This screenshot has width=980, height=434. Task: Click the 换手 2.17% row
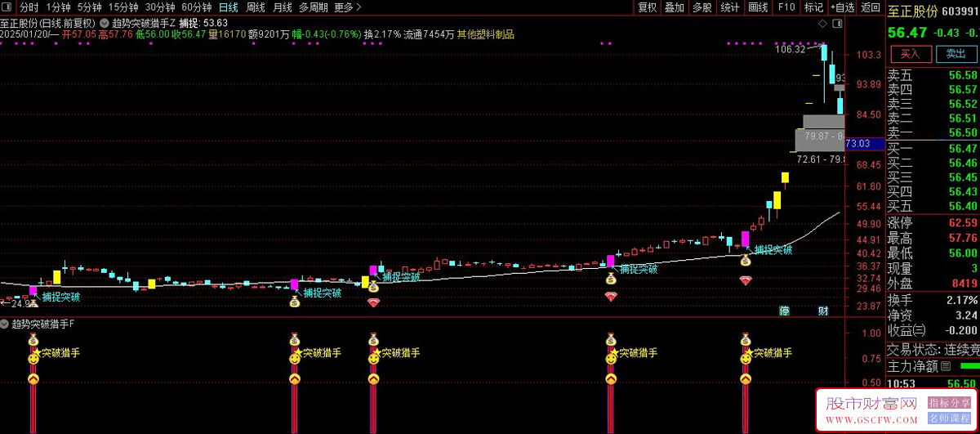point(933,300)
